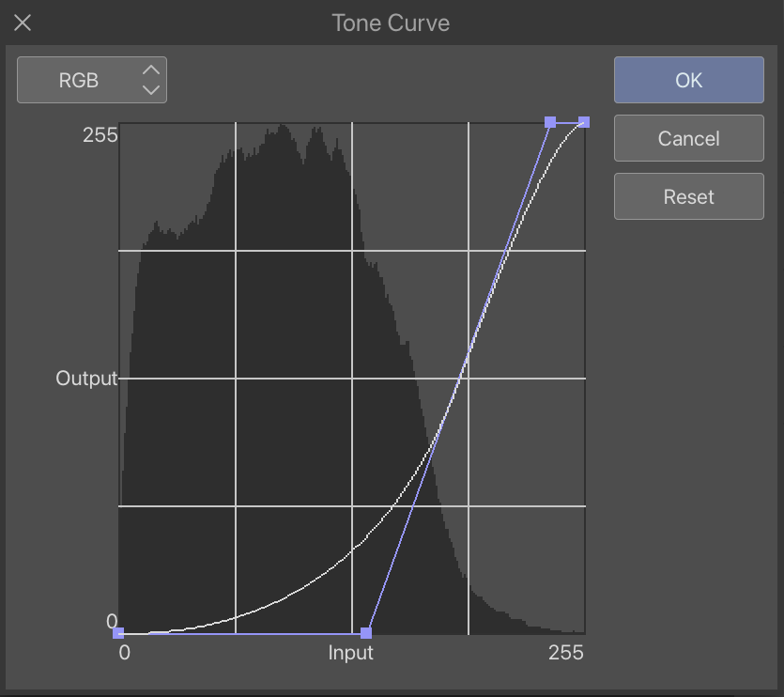Click the 255 label on the output axis

(100, 134)
